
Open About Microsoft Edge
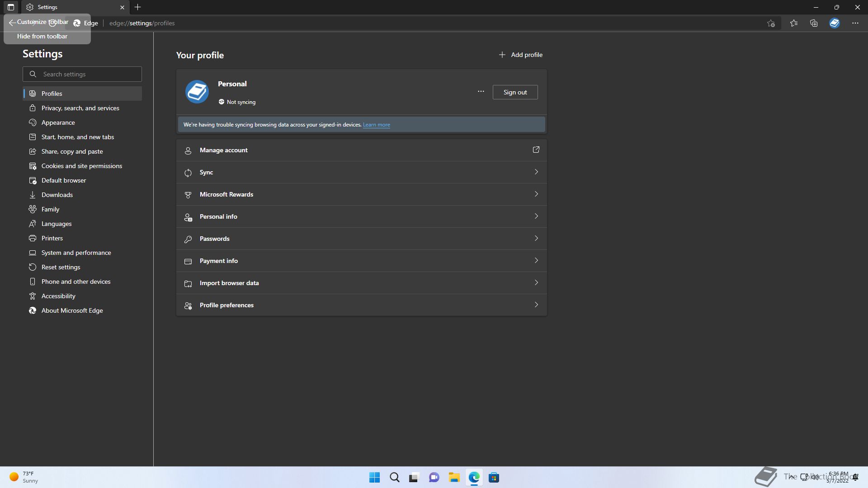click(x=82, y=310)
